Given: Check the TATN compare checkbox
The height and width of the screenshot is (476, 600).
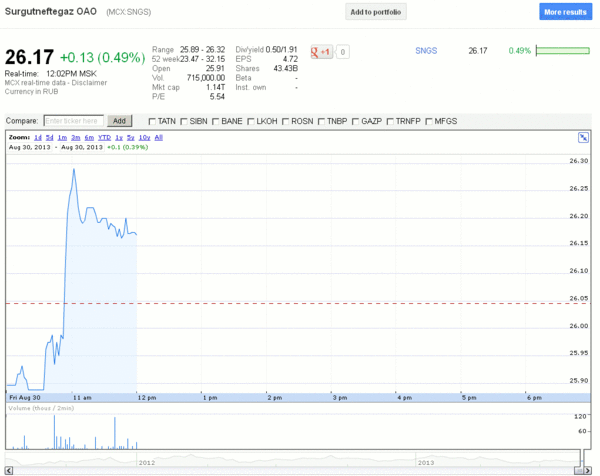Looking at the screenshot, I should click(x=152, y=122).
